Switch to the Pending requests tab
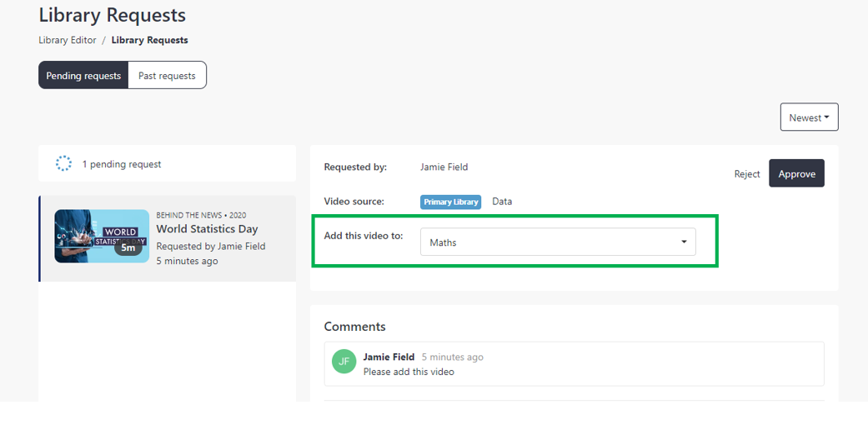The width and height of the screenshot is (868, 430). coord(83,75)
